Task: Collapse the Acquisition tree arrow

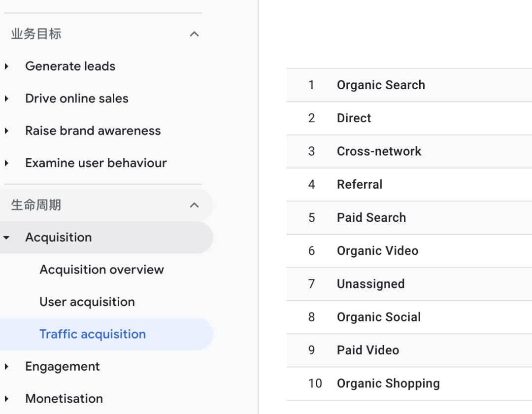Action: 6,238
